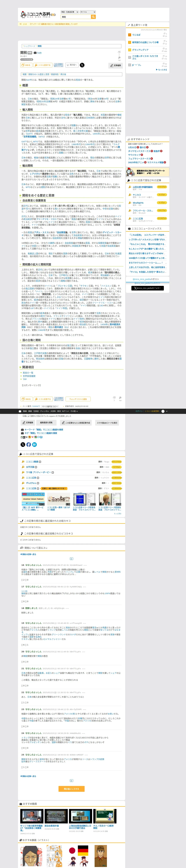Screen dimensions: 186x868
Task: Click the round X share icon above the Facebook row
Action: tap(23, 444)
